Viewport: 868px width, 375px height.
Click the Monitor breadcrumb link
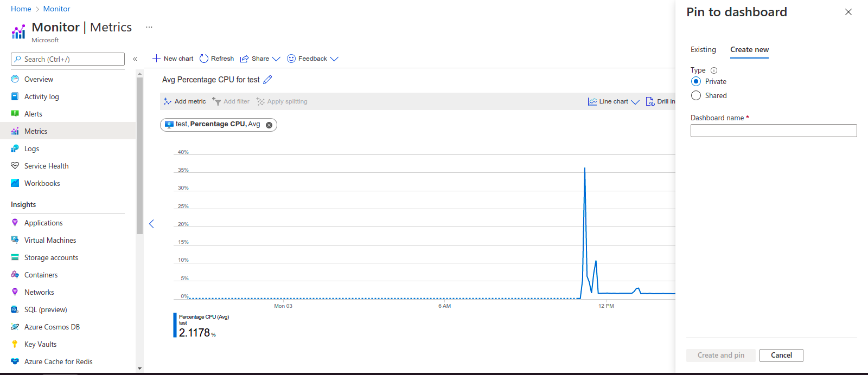tap(57, 9)
